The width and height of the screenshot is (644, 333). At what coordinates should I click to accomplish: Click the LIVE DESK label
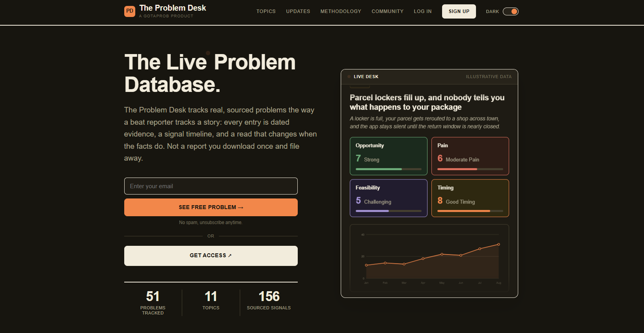[366, 77]
